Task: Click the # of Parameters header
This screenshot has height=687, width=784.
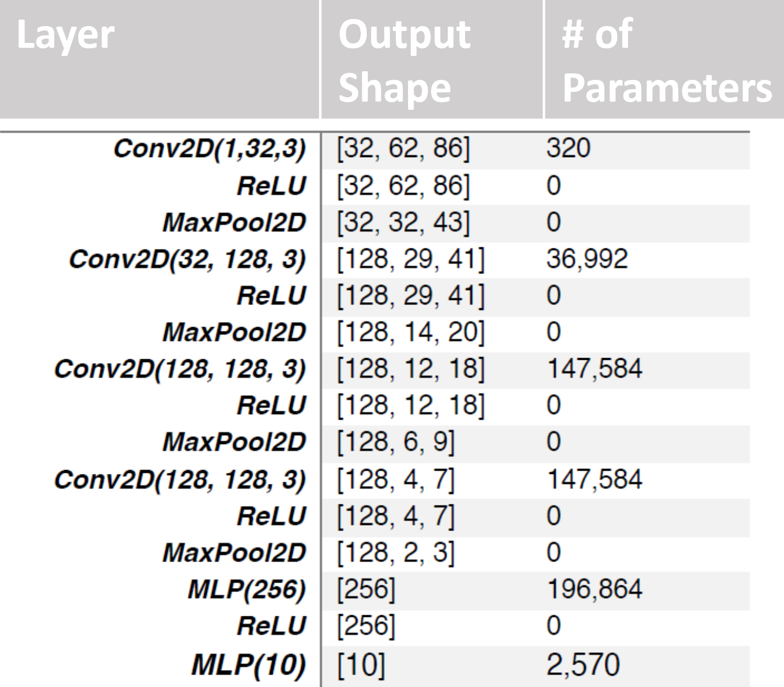Action: 666,60
